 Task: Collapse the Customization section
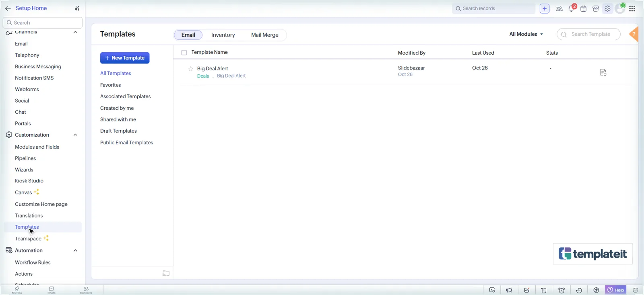75,135
